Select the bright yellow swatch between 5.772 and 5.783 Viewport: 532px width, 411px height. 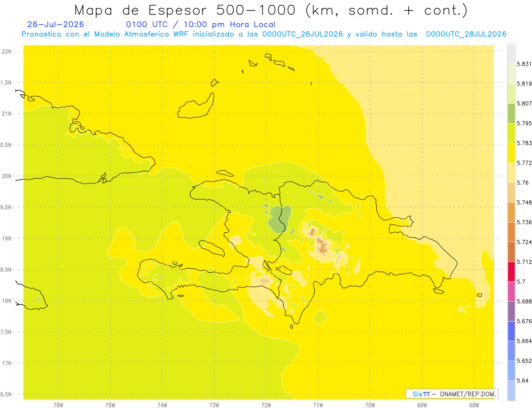coord(511,153)
